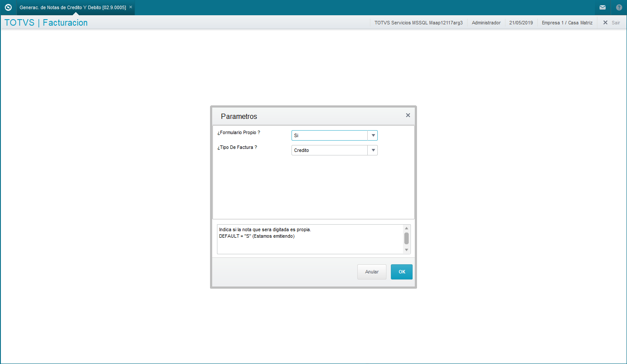Click the date 21/05/2019 in header

(x=521, y=23)
